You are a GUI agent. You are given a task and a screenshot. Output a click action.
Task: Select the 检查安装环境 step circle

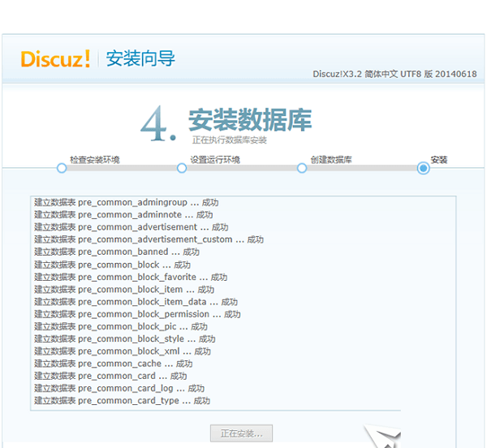pyautogui.click(x=62, y=168)
